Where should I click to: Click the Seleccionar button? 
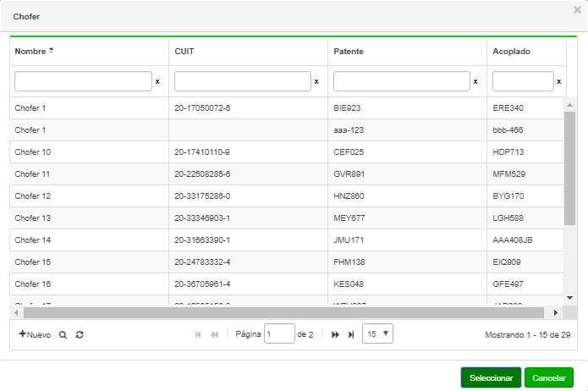click(x=491, y=377)
